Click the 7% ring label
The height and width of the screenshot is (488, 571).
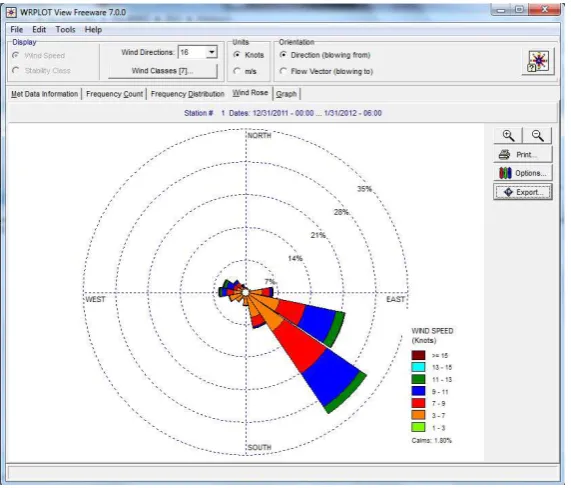coord(271,282)
